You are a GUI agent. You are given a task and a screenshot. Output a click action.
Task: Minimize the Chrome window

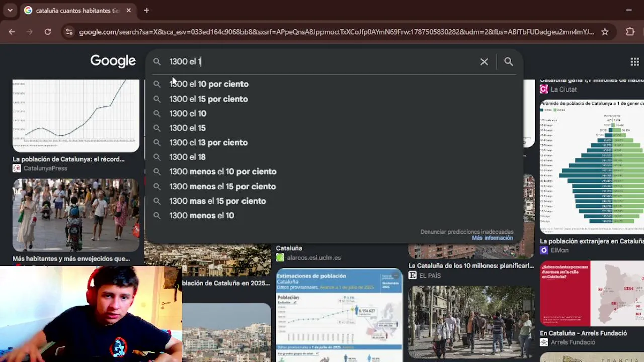(629, 10)
